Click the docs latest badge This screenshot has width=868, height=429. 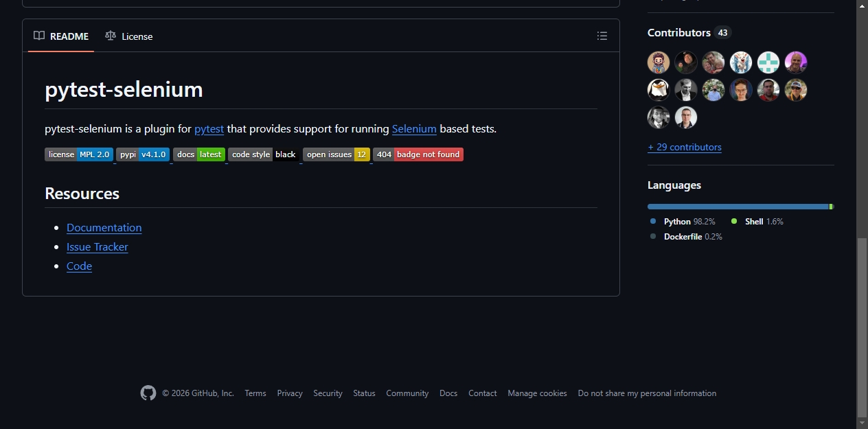point(199,154)
